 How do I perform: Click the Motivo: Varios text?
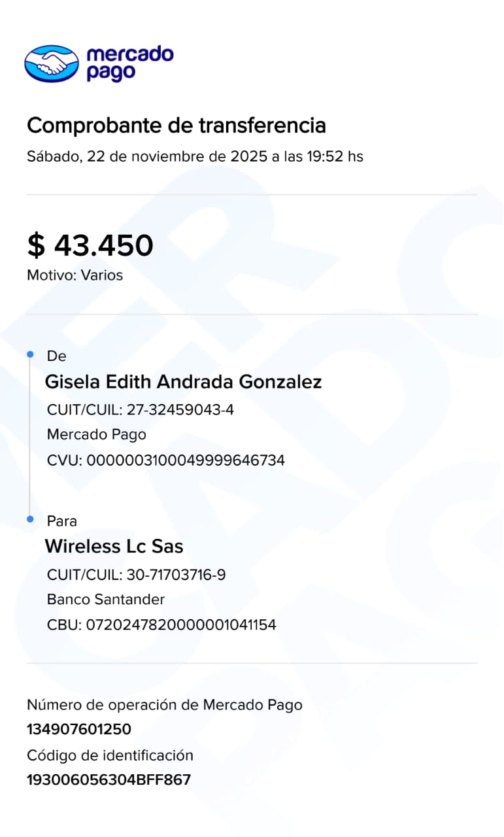tap(75, 275)
